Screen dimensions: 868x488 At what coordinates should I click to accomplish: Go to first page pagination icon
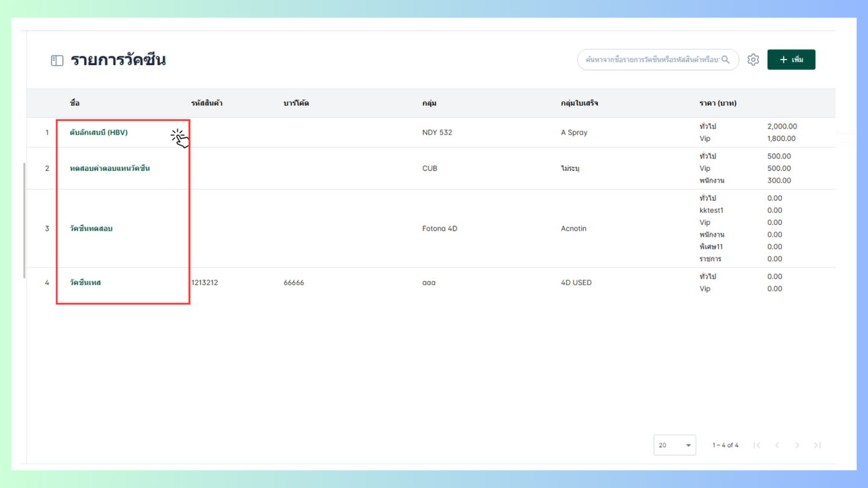(x=757, y=445)
